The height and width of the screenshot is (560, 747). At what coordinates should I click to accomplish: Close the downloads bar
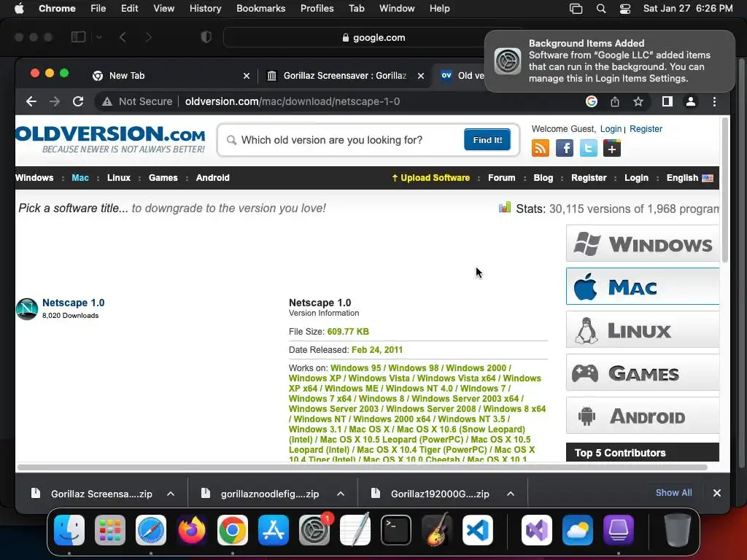[716, 493]
